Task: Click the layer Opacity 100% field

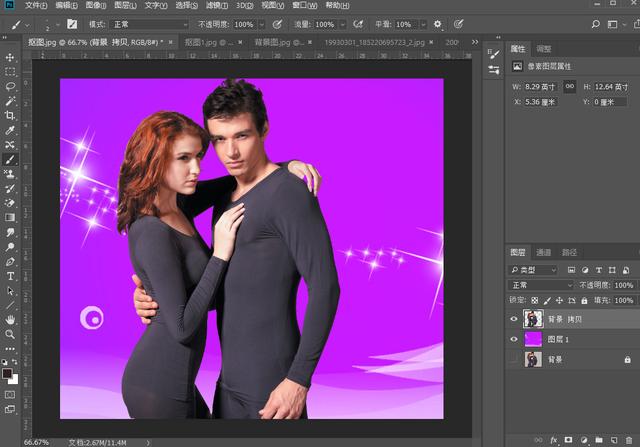Action: tap(624, 285)
